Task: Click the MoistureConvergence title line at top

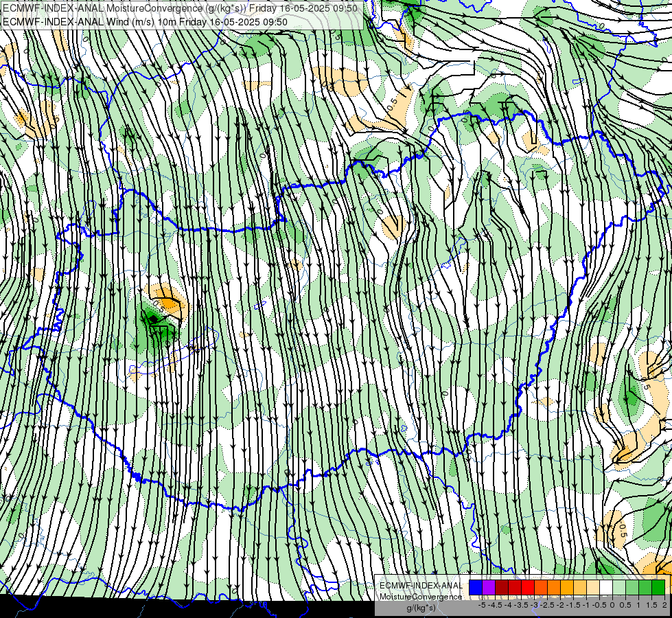Action: pyautogui.click(x=180, y=8)
